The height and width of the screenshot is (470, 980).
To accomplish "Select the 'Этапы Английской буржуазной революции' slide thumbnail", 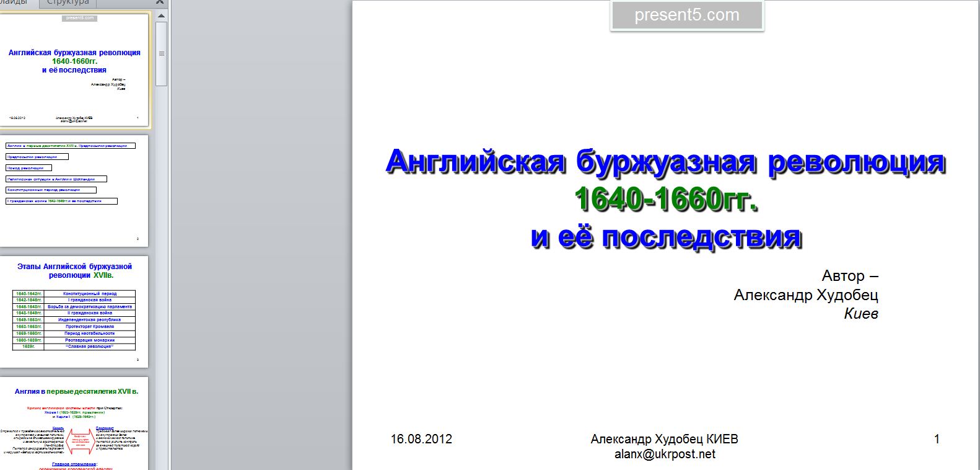I will 74,311.
